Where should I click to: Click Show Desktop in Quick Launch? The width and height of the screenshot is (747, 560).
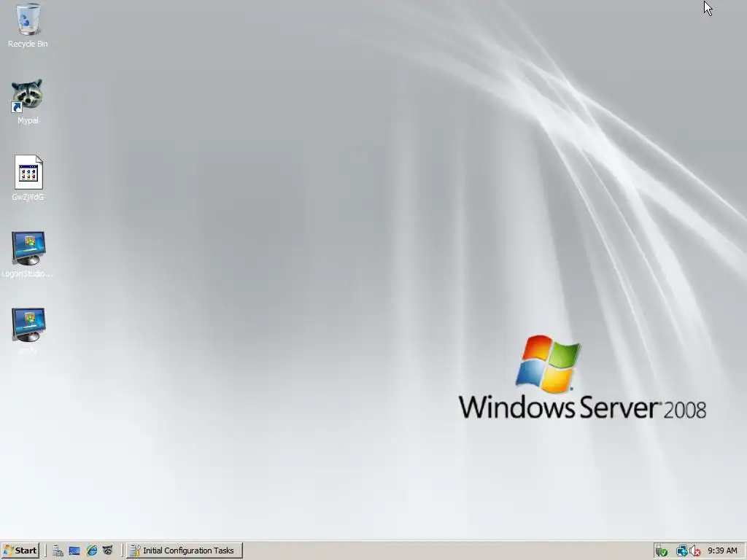(74, 551)
